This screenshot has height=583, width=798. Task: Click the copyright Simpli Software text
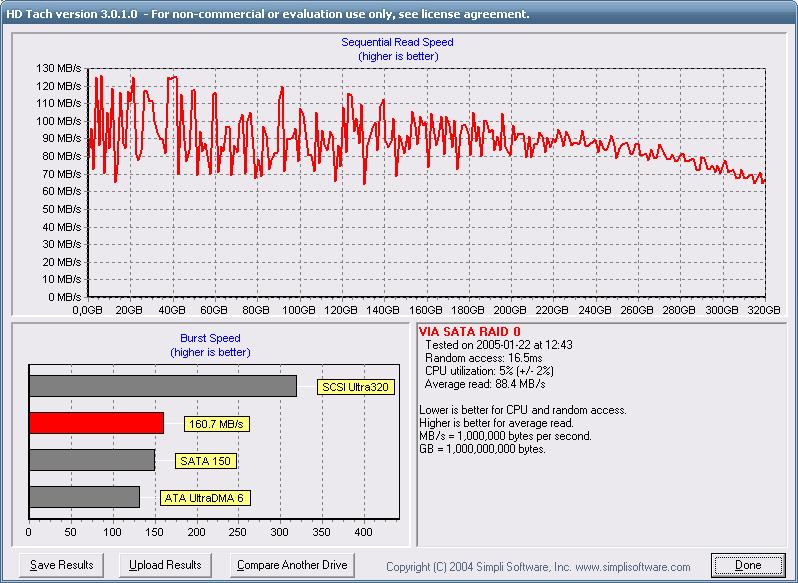(x=538, y=567)
